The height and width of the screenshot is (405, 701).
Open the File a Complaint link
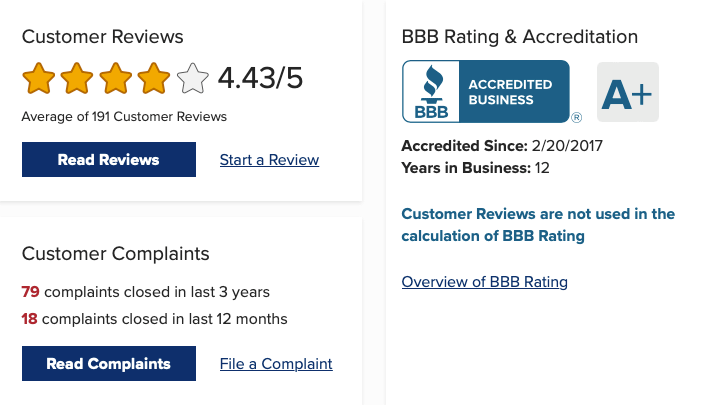click(x=276, y=364)
